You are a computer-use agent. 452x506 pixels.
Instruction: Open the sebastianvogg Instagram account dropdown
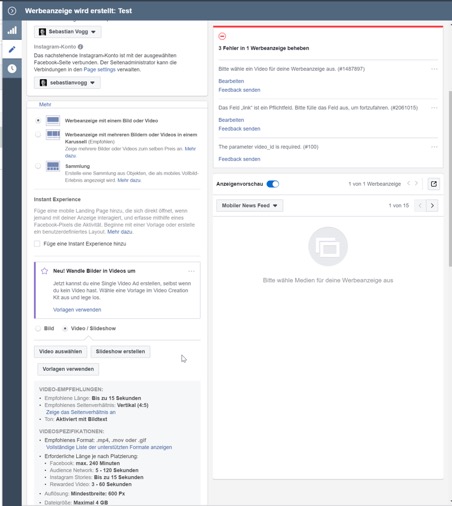tap(67, 83)
